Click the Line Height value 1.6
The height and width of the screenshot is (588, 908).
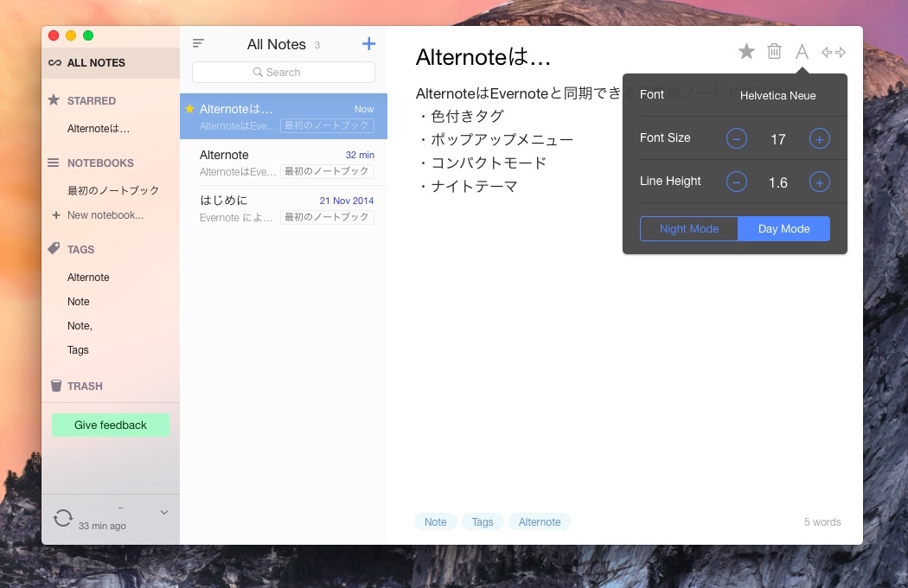[x=777, y=183]
